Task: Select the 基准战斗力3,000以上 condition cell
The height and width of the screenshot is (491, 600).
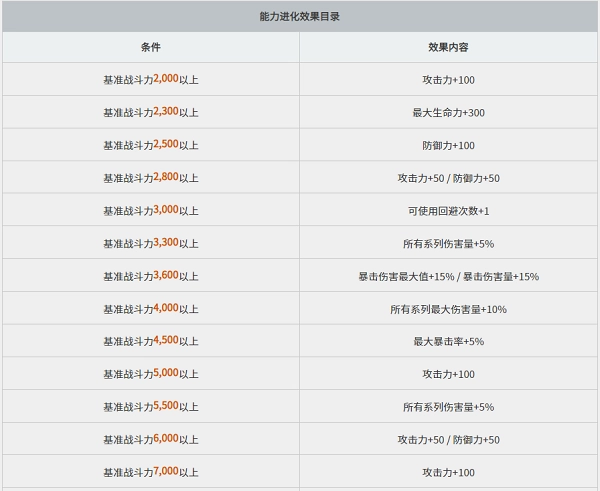Action: click(x=151, y=211)
